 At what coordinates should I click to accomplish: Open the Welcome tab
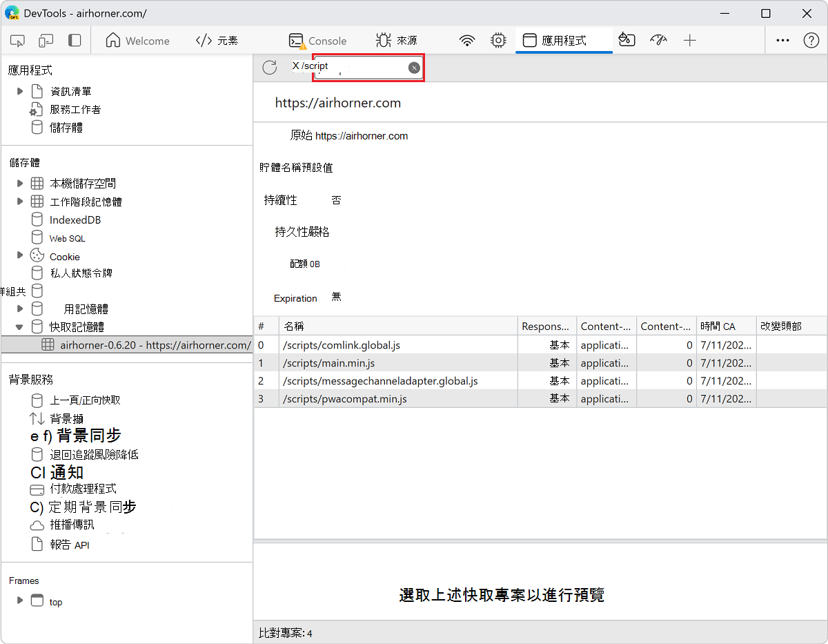pyautogui.click(x=137, y=41)
